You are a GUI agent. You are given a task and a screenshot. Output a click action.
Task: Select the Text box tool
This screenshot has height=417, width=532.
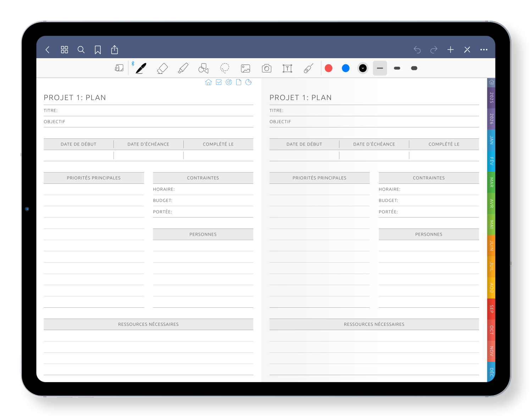(x=287, y=68)
